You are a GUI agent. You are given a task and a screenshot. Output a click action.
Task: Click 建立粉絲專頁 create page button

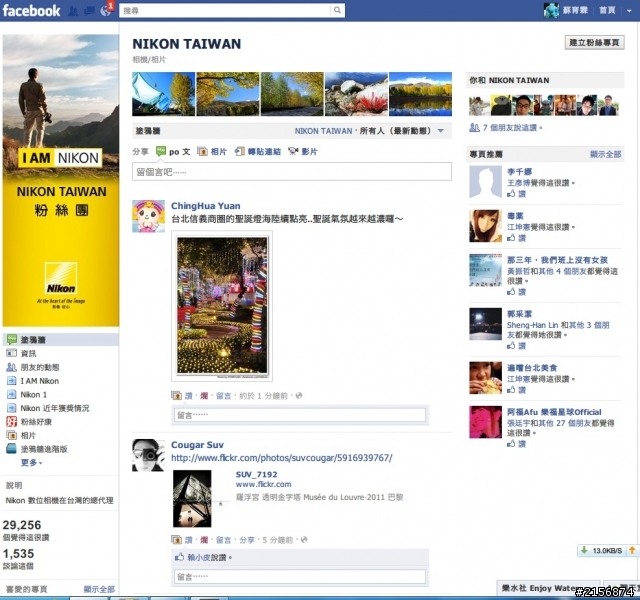click(x=594, y=42)
